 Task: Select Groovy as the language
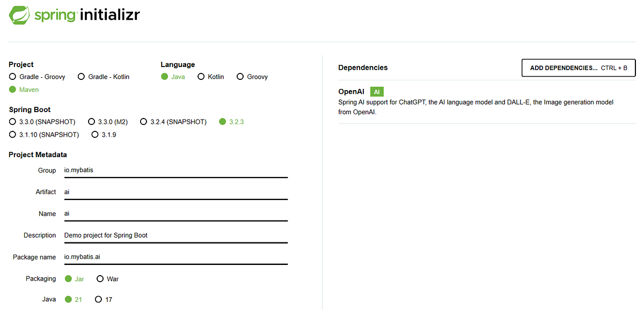pos(252,77)
